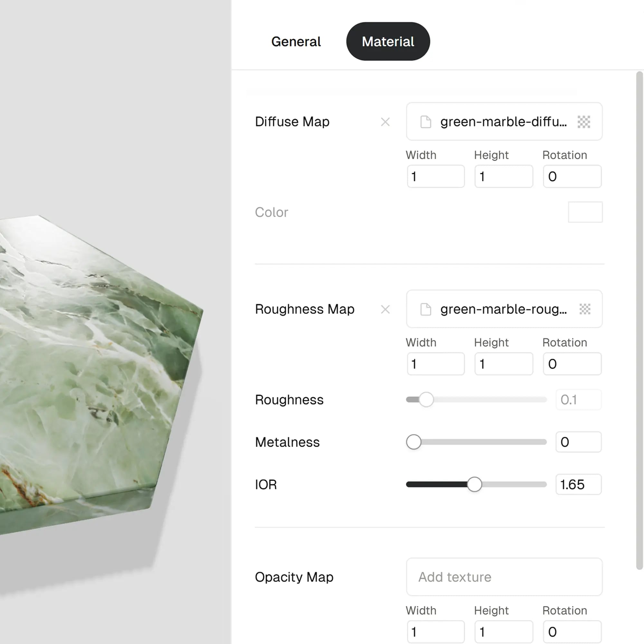The width and height of the screenshot is (644, 644).
Task: Select the green-marble-diffuse texture name
Action: (503, 122)
